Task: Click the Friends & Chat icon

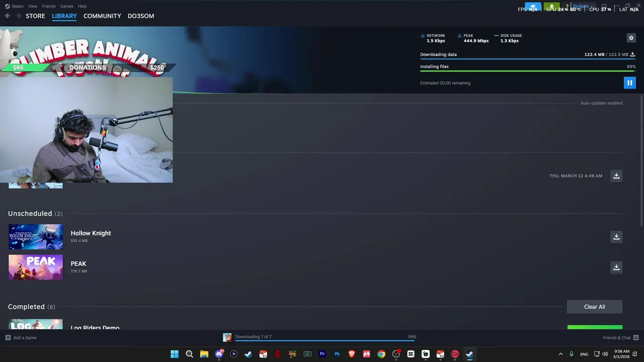Action: pyautogui.click(x=636, y=338)
